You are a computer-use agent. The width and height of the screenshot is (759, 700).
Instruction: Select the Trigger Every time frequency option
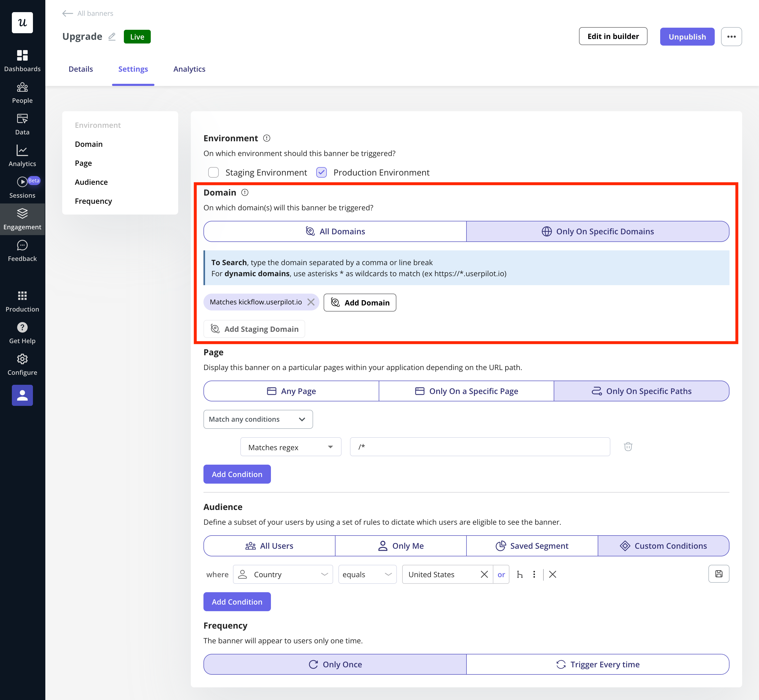coord(598,664)
